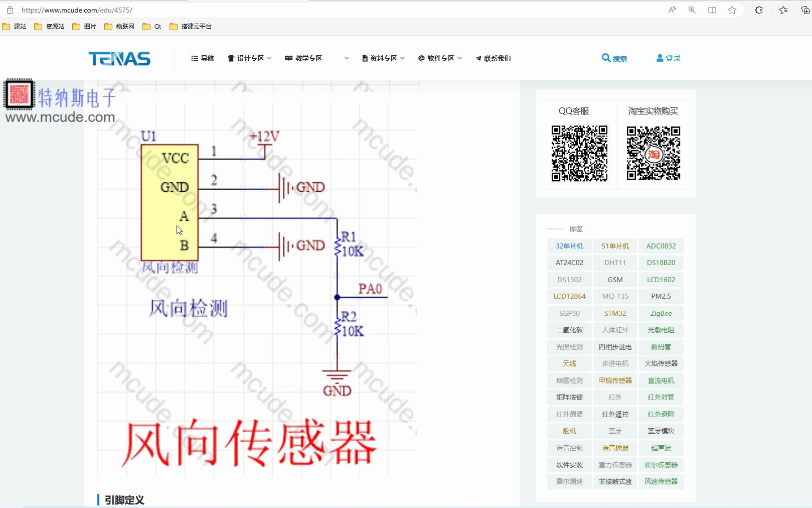The height and width of the screenshot is (508, 812).
Task: Select the 蓝牙模块 tag
Action: tap(661, 431)
